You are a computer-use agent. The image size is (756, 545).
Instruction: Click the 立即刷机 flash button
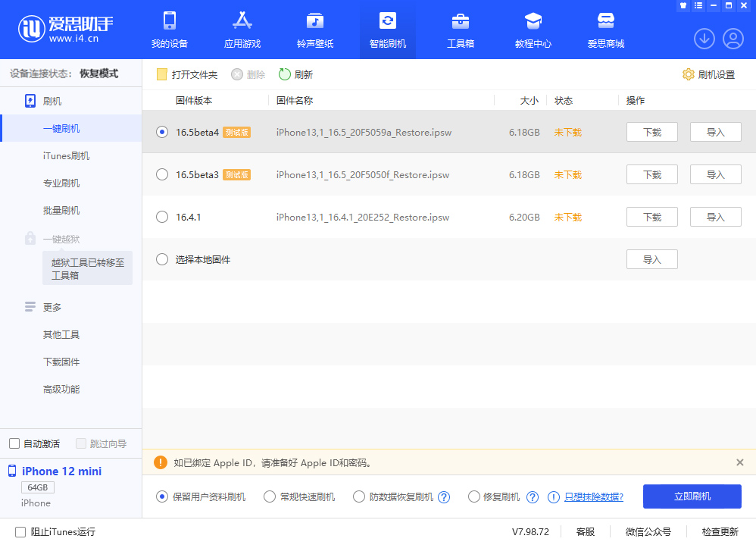point(692,496)
